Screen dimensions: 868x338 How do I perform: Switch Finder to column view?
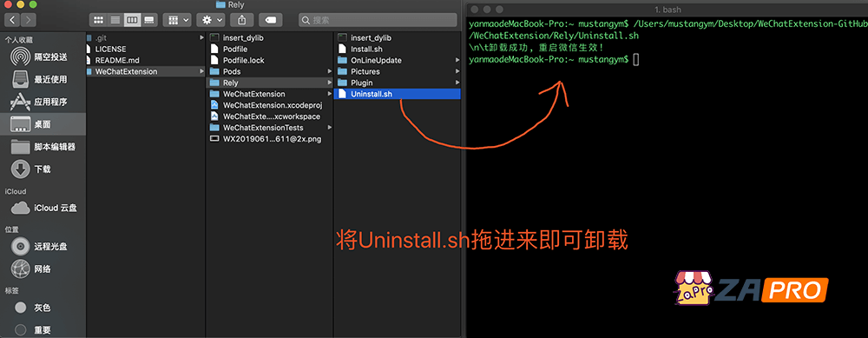(132, 20)
